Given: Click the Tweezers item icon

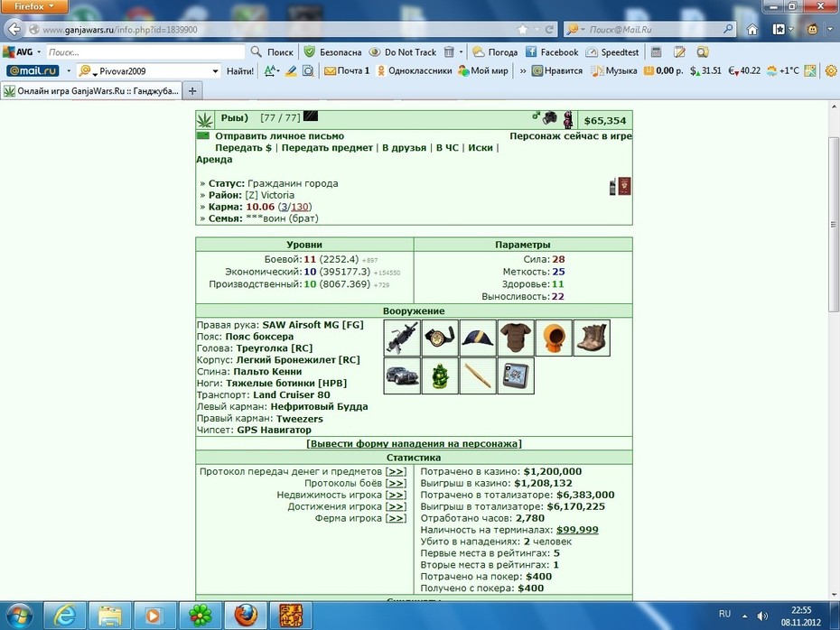Looking at the screenshot, I should pyautogui.click(x=478, y=375).
